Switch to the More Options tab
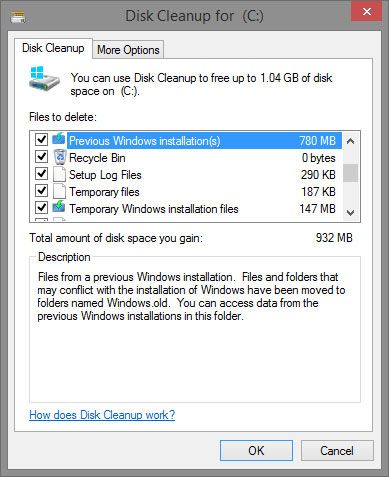389x477 pixels. (x=128, y=50)
